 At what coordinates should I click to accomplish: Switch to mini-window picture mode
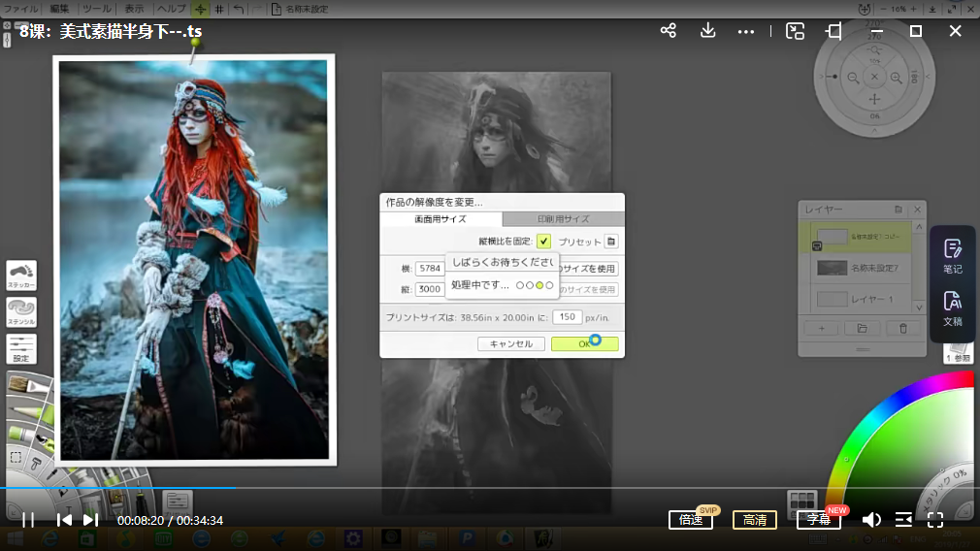tap(795, 31)
